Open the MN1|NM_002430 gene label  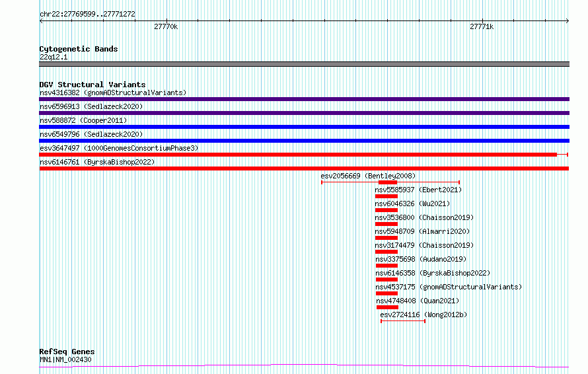[x=65, y=359]
